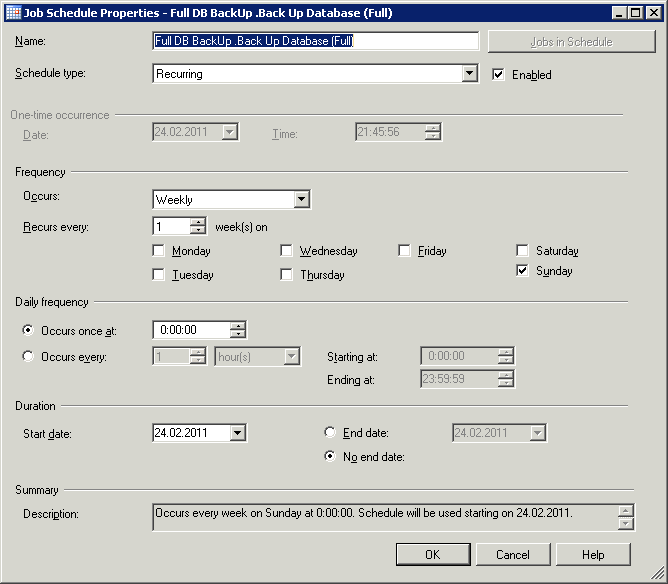This screenshot has width=668, height=584.
Task: Minimize the Job Schedule Properties window
Action: (x=620, y=13)
